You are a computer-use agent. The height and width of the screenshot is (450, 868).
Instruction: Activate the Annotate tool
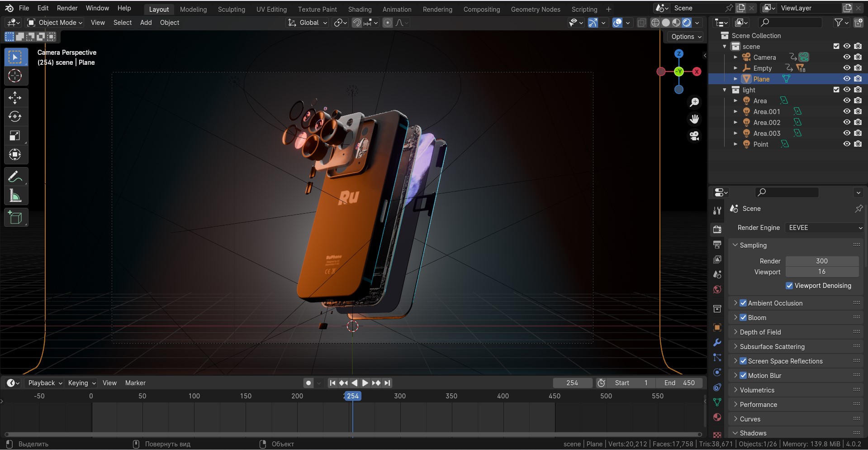(15, 177)
